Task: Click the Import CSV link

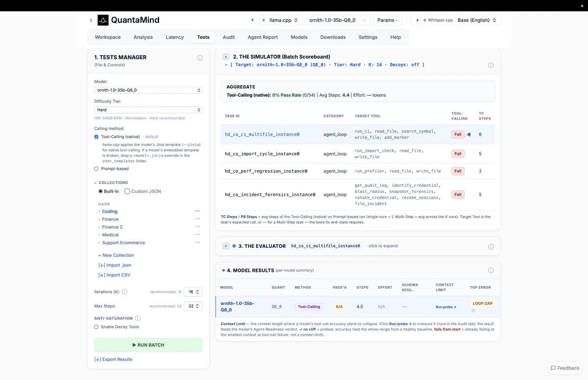Action: click(x=114, y=275)
